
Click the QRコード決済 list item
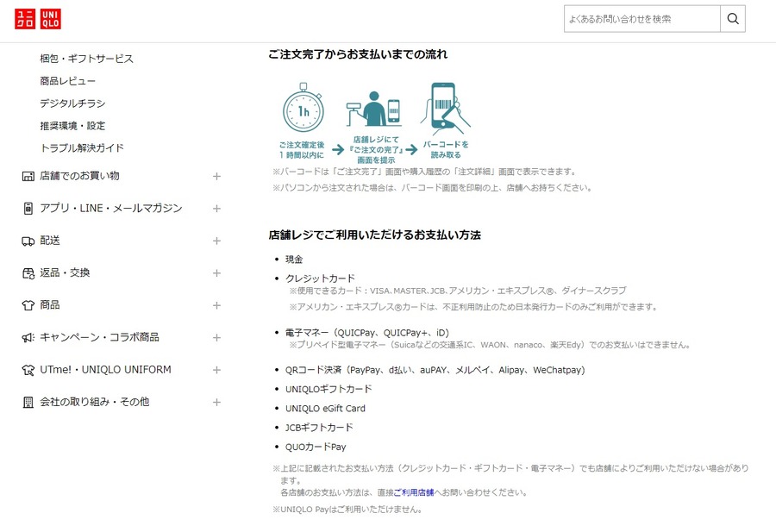(435, 370)
